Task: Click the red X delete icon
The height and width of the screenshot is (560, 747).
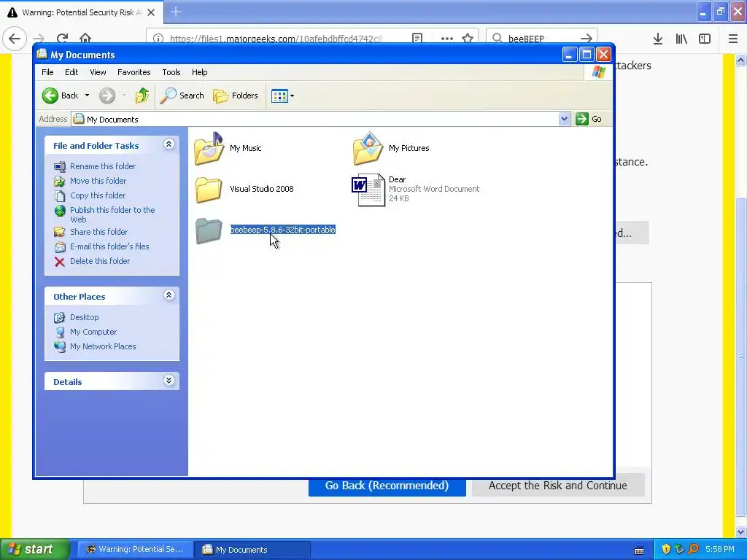Action: coord(60,262)
